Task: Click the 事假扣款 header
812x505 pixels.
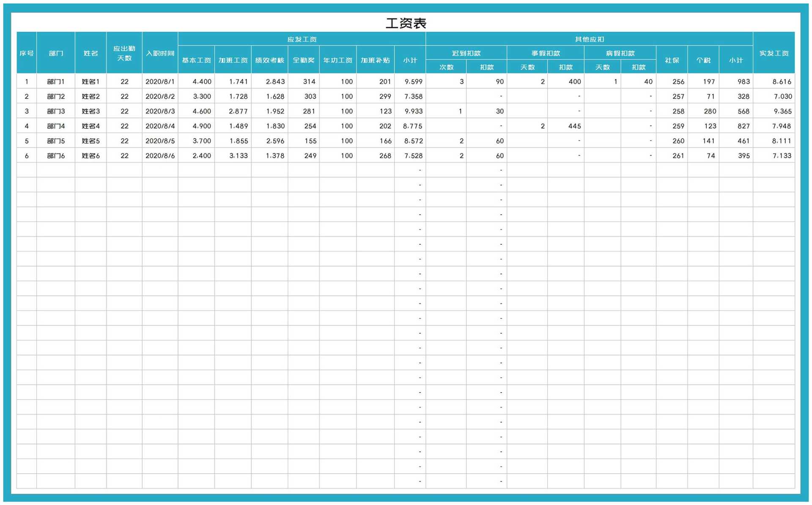Action: (546, 53)
